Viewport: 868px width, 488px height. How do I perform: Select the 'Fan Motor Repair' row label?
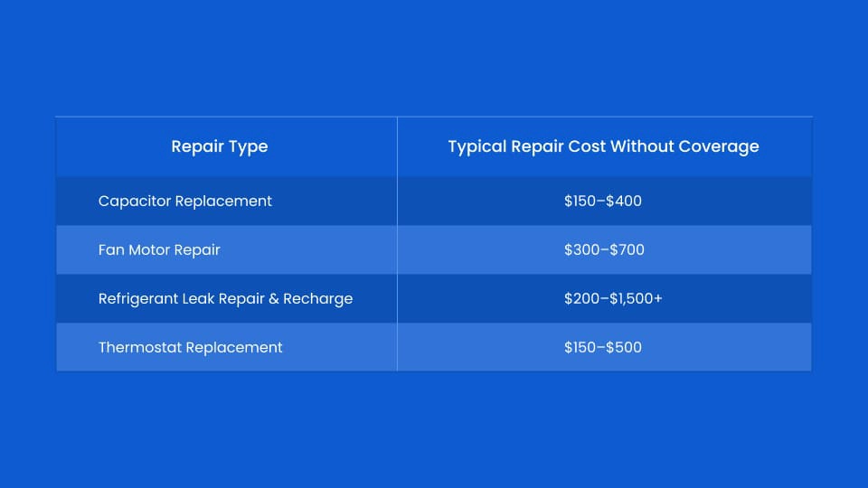click(x=159, y=250)
